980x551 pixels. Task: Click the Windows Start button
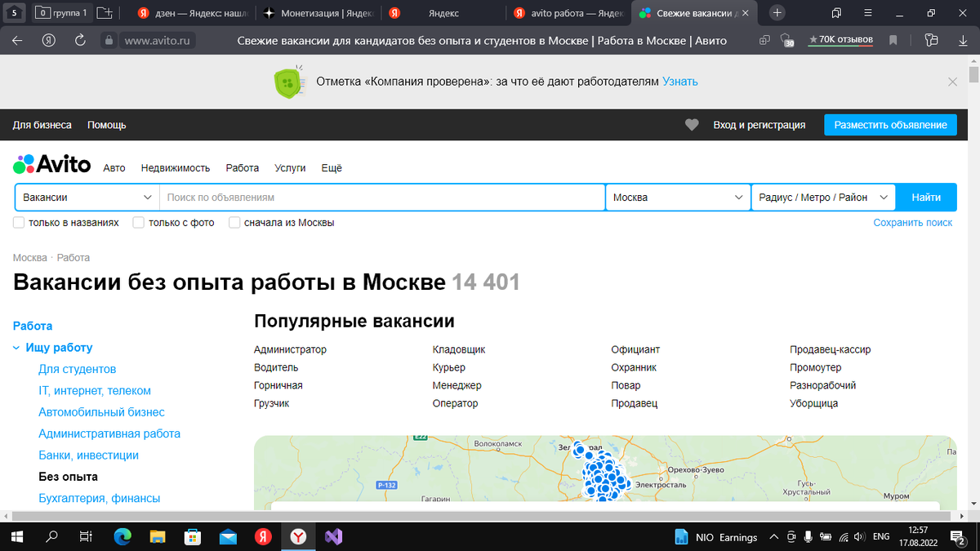(17, 536)
